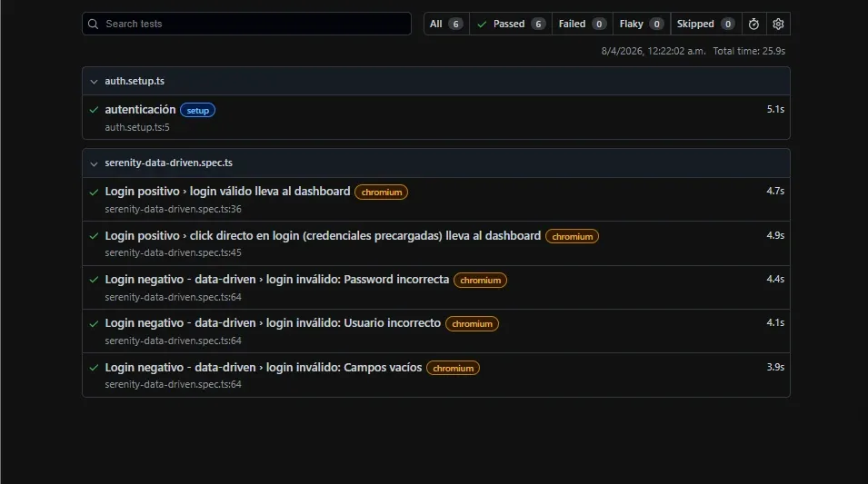Click checkmark beside Campos vacíos test
The width and height of the screenshot is (868, 484).
coord(94,367)
